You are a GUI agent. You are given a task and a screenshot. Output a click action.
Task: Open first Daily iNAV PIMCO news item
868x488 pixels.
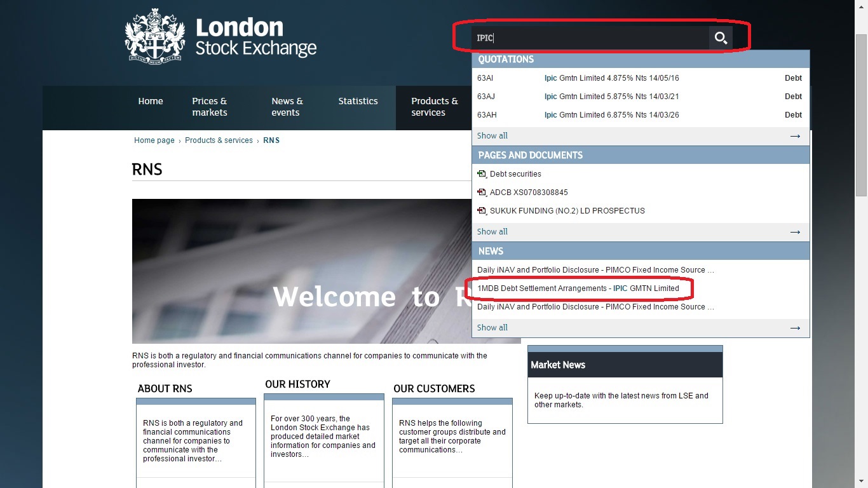(595, 270)
